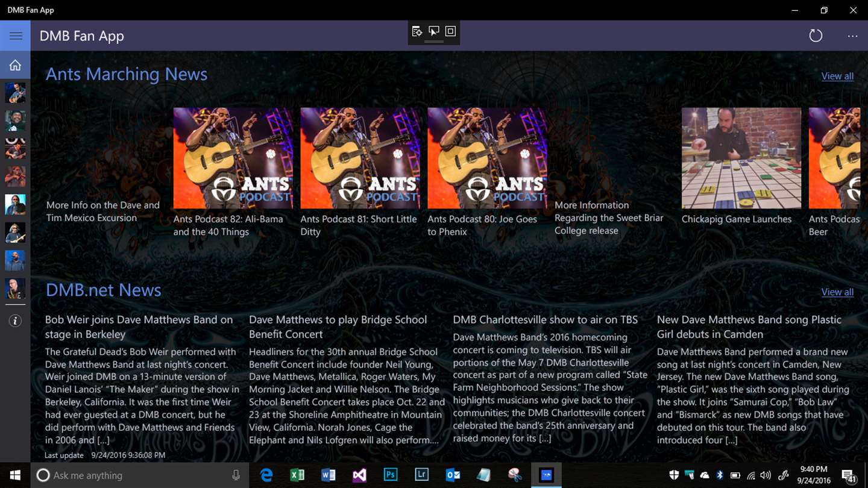This screenshot has width=868, height=488.
Task: Open the fourth band member avatar in sidebar
Action: click(x=15, y=177)
